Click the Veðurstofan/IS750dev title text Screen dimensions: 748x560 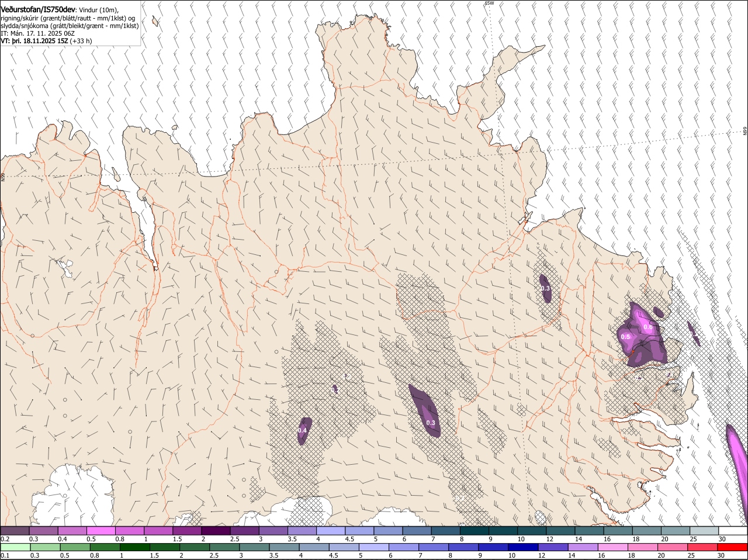[38, 10]
